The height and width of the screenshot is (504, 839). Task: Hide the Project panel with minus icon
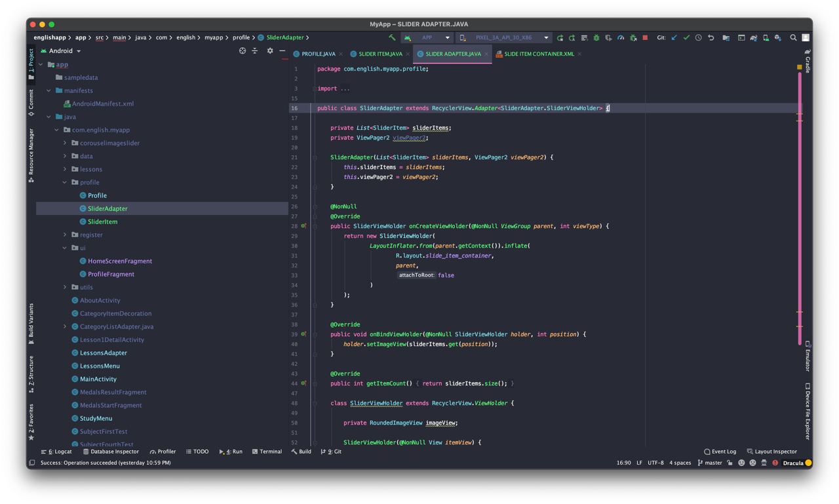coord(283,51)
